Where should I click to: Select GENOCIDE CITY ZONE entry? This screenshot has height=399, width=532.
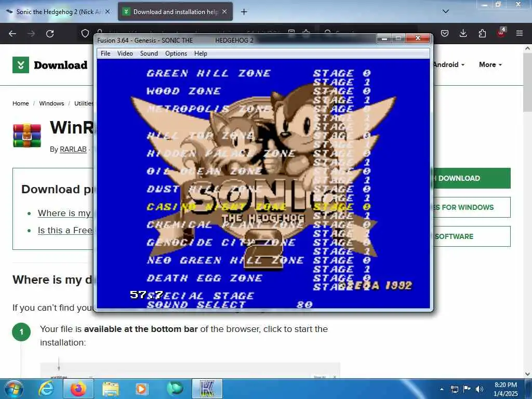[x=221, y=242]
